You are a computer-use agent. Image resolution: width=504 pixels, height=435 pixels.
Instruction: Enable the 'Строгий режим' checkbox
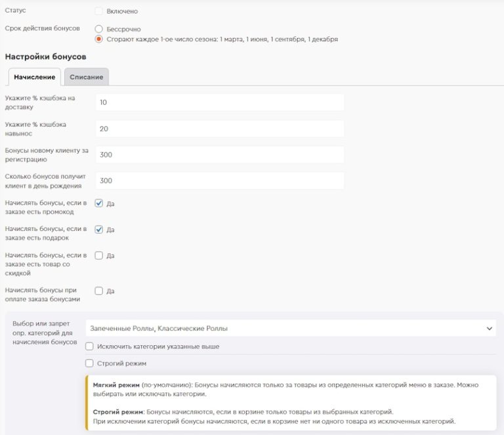(x=90, y=363)
